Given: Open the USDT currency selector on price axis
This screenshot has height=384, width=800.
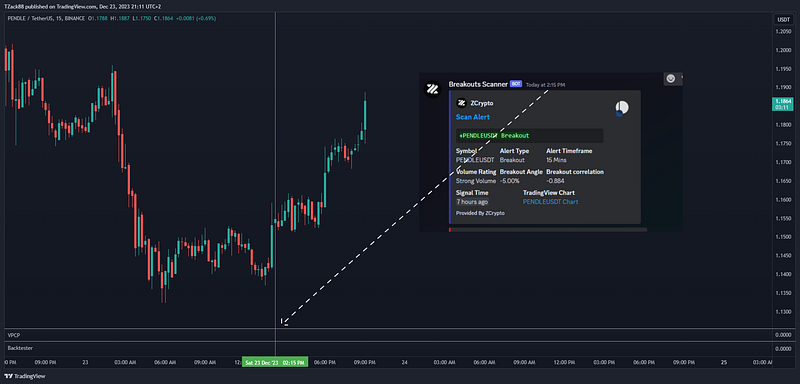Looking at the screenshot, I should tap(783, 20).
